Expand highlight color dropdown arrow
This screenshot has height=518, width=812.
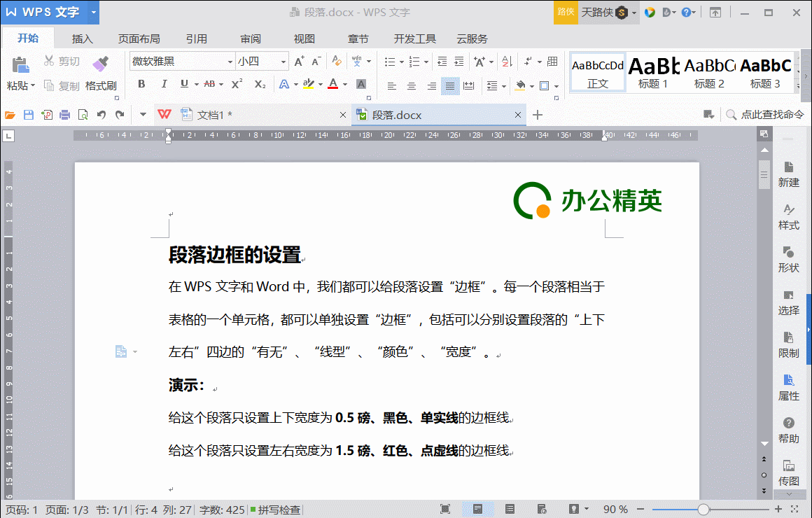[320, 84]
